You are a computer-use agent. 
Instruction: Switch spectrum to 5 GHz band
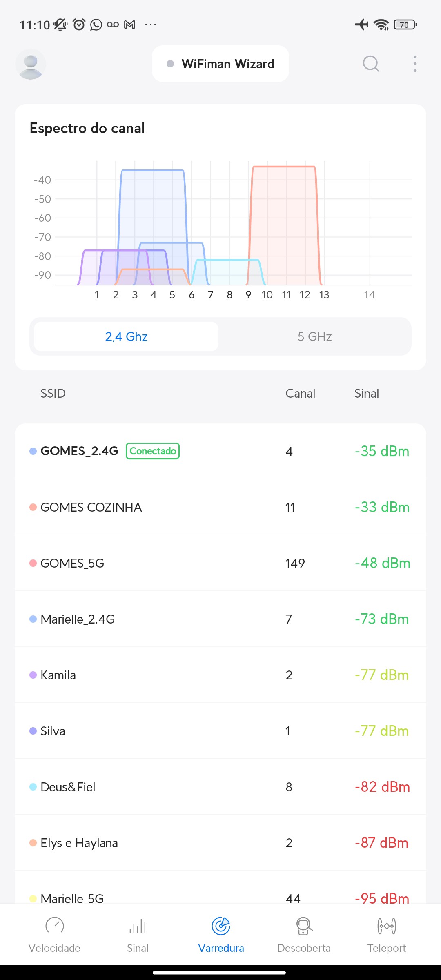pos(314,336)
